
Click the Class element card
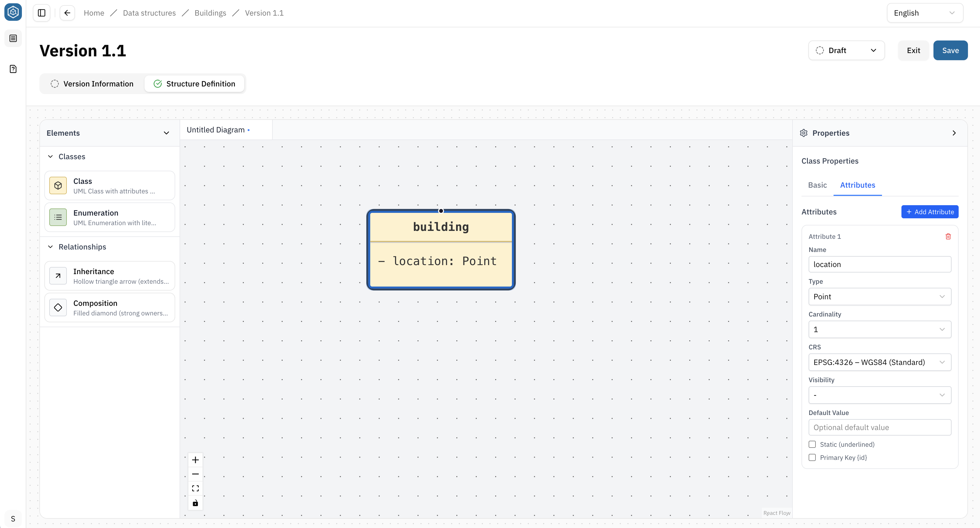(109, 185)
